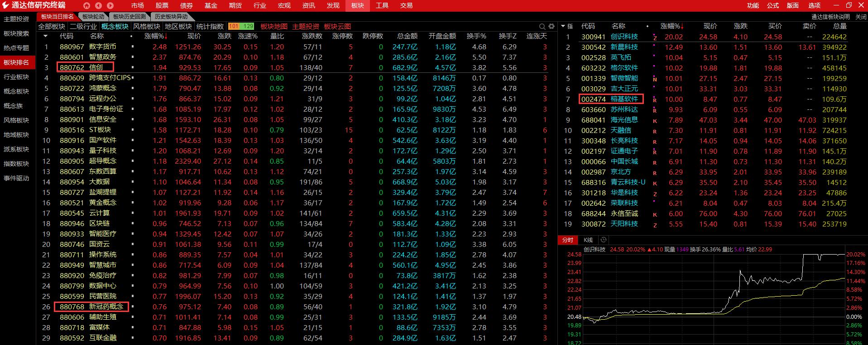
Task: Switch the chart to 分时 tab
Action: (568, 240)
